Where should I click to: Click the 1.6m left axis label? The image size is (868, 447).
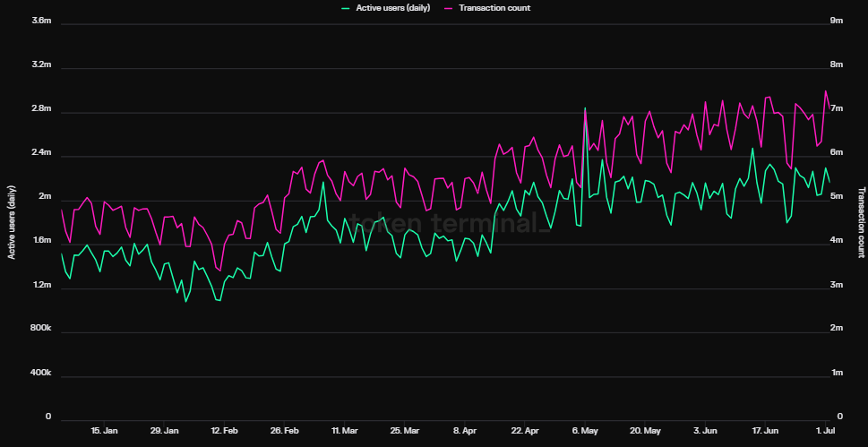click(x=42, y=241)
